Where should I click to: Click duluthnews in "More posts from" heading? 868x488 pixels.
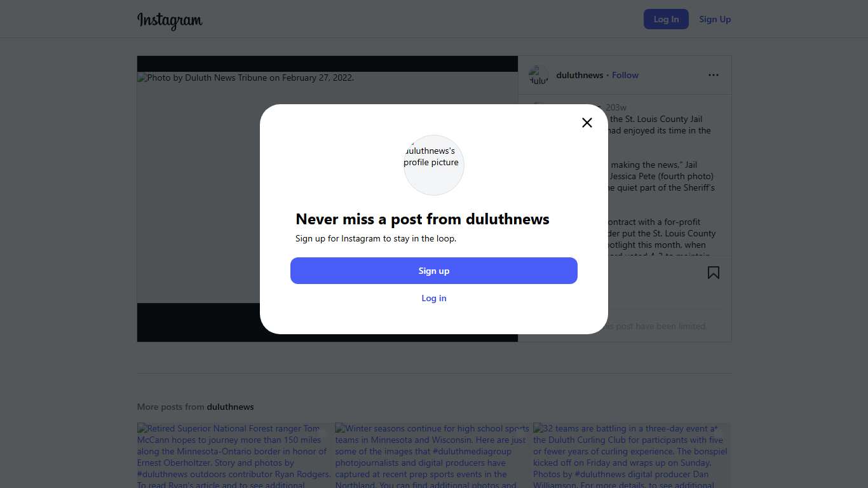(x=230, y=407)
